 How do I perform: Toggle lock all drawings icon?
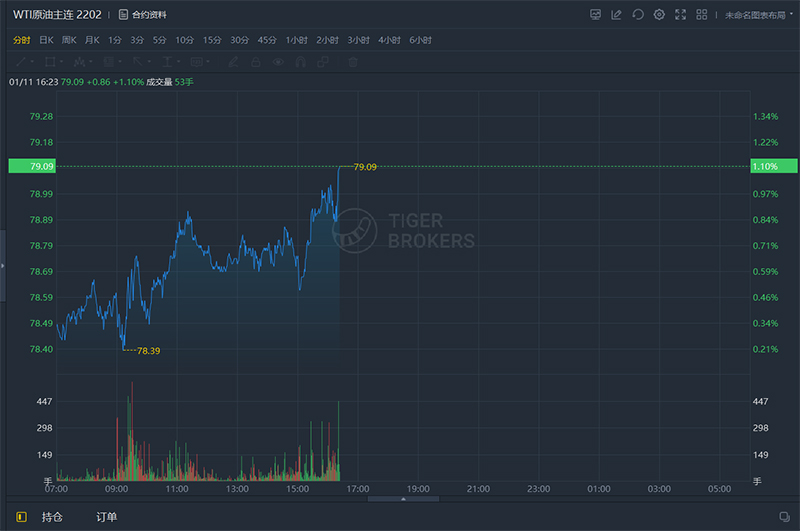coord(256,62)
